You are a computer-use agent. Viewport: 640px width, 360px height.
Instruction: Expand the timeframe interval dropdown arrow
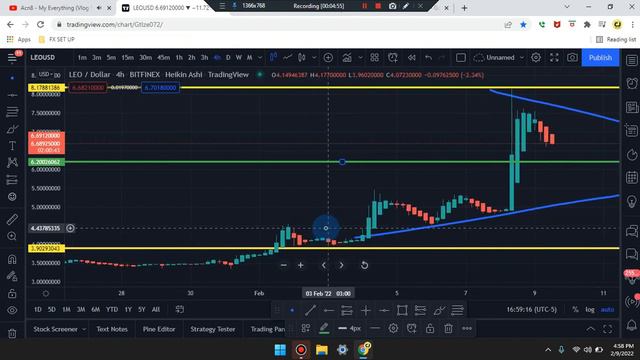pos(260,58)
